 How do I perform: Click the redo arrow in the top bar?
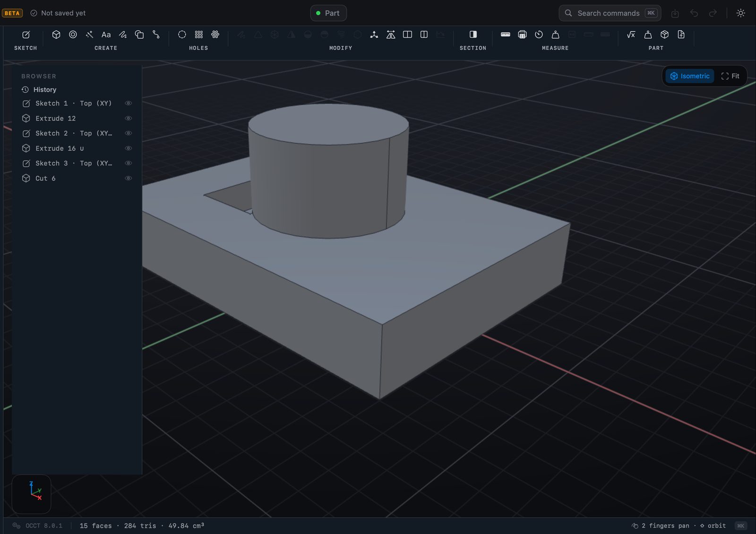point(713,13)
